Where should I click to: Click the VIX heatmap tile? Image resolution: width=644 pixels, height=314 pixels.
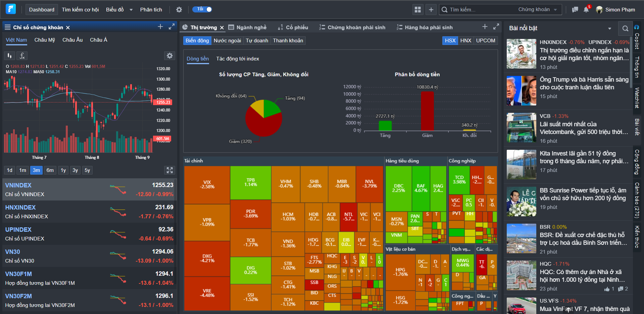click(207, 184)
